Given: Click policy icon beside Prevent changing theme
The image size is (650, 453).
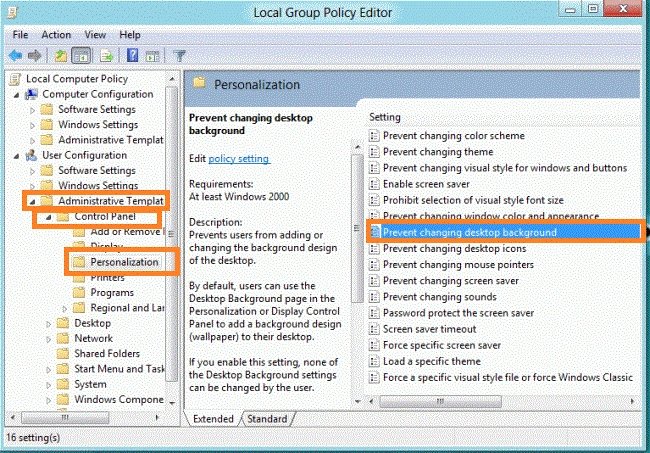Looking at the screenshot, I should [x=374, y=152].
